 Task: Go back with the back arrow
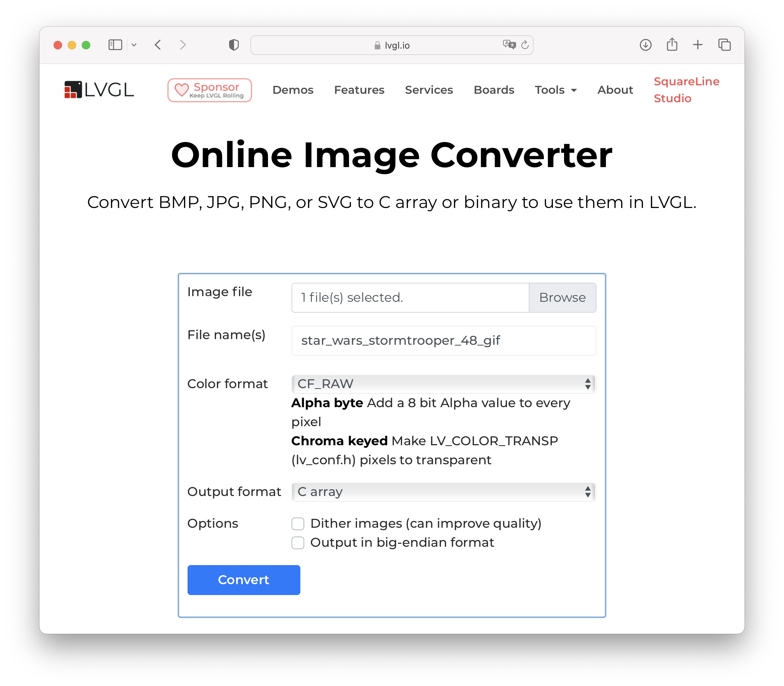pos(158,45)
